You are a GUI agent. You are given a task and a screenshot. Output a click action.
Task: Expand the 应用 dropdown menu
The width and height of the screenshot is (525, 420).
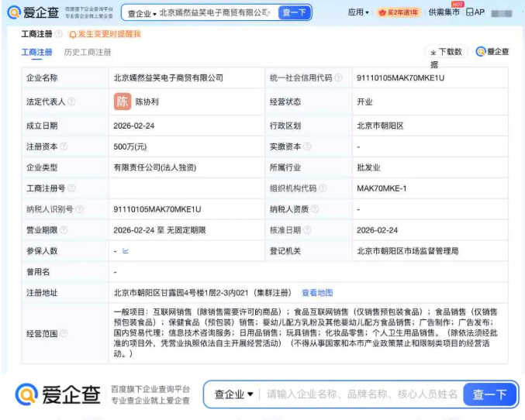click(x=357, y=13)
